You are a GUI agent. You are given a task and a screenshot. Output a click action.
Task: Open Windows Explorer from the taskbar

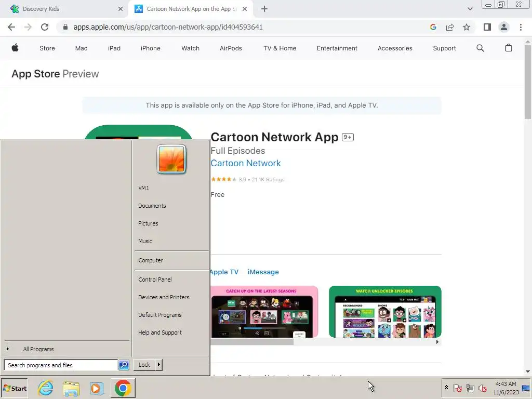pyautogui.click(x=71, y=388)
